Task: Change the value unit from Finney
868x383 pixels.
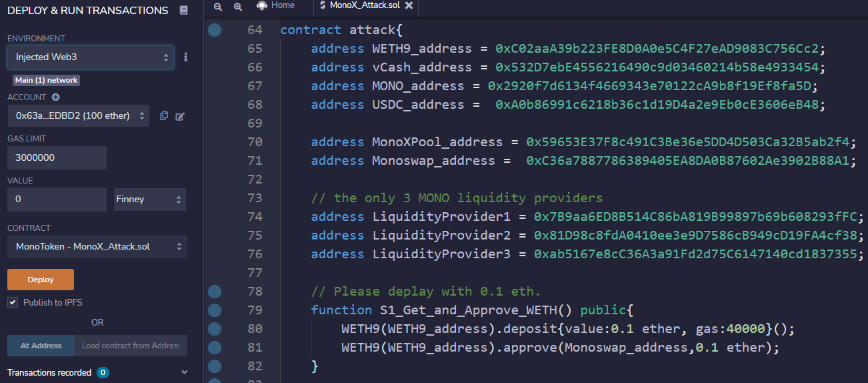Action: pyautogui.click(x=150, y=200)
